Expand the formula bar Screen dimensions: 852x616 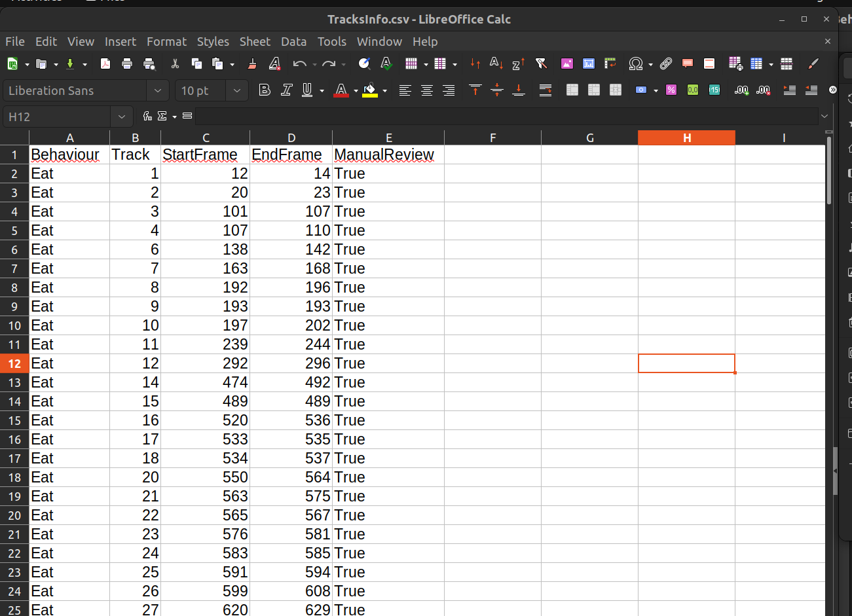pyautogui.click(x=824, y=117)
